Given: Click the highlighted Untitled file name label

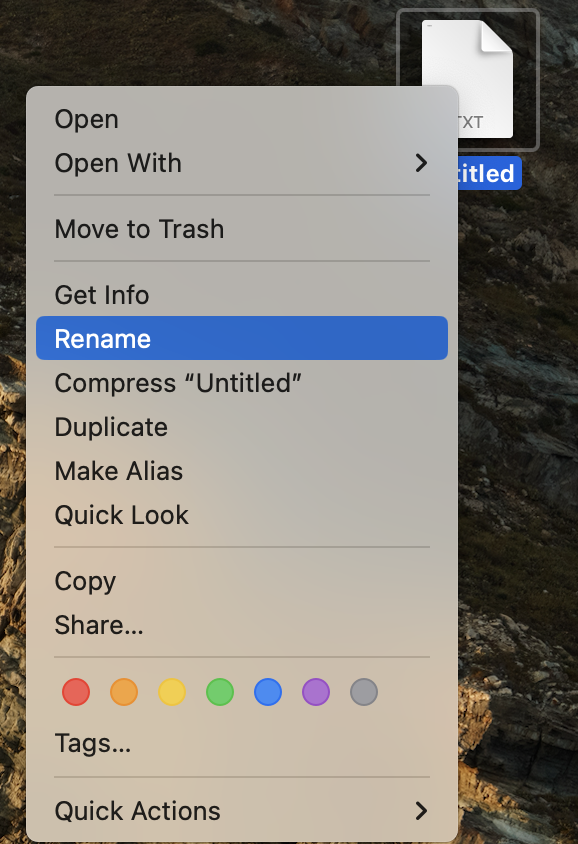Looking at the screenshot, I should 489,173.
